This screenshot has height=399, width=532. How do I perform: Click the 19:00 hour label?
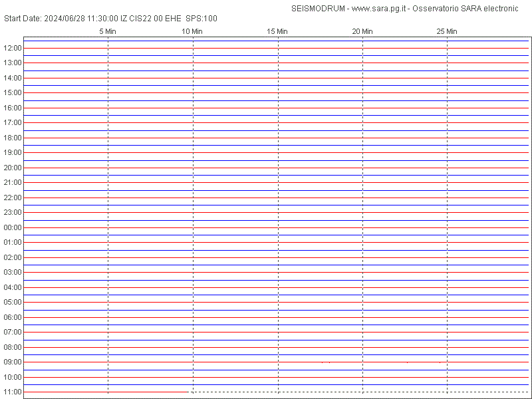[x=12, y=153]
